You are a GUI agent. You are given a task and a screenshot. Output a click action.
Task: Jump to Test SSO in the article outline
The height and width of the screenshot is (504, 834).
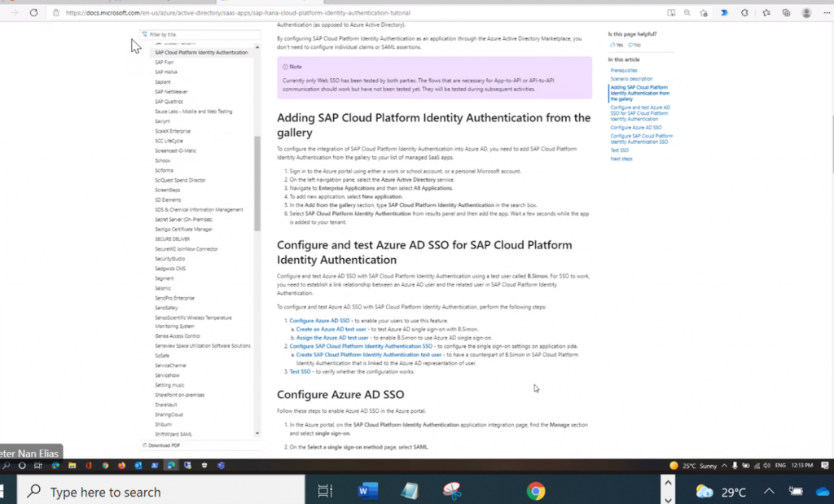(619, 151)
